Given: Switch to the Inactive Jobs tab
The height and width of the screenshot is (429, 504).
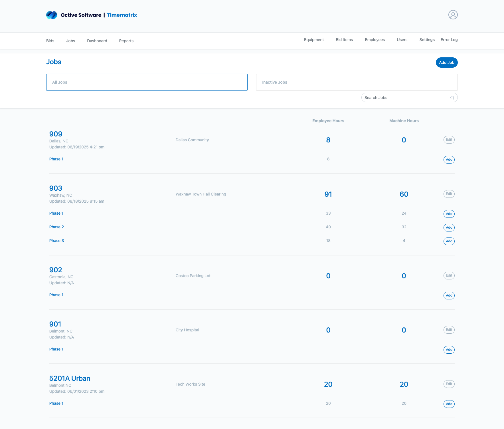Looking at the screenshot, I should point(357,82).
